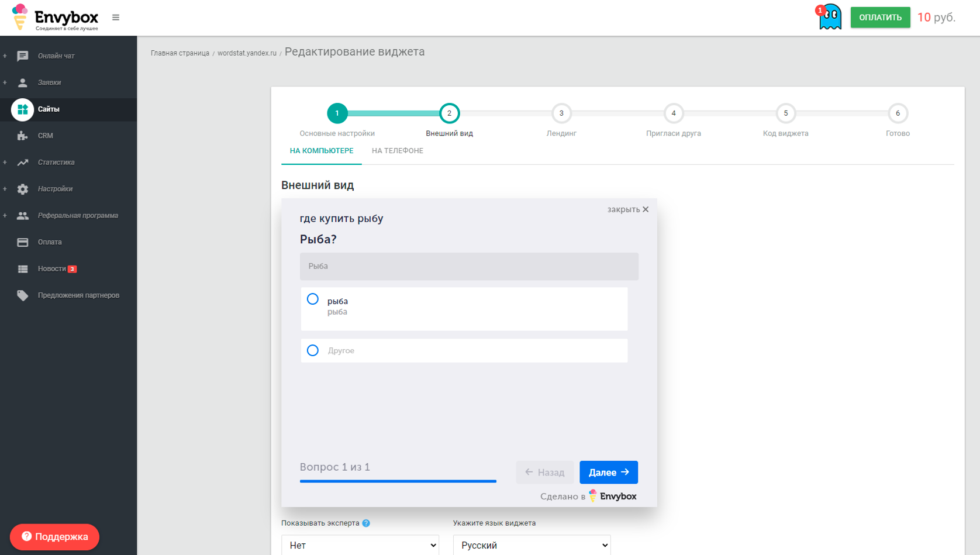
Task: Click the blue ghost notification icon
Action: (x=830, y=17)
